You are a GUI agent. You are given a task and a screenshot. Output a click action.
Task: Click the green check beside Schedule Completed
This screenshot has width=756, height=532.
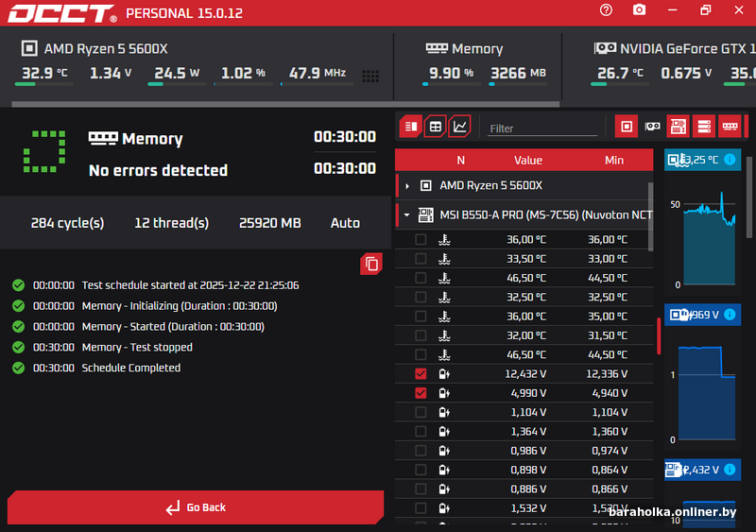click(18, 368)
